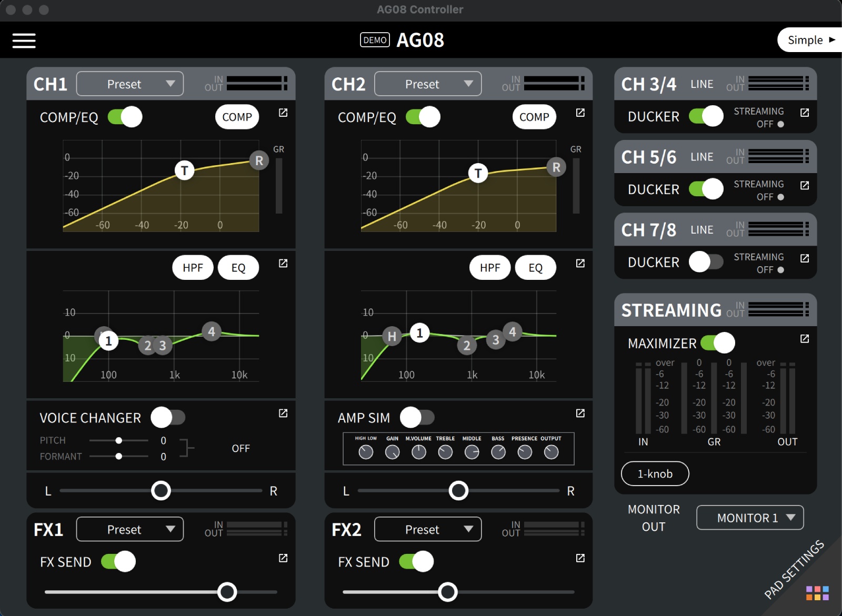Open FX1 FX SEND pop-out icon
Screen dimensions: 842x616
tap(283, 558)
